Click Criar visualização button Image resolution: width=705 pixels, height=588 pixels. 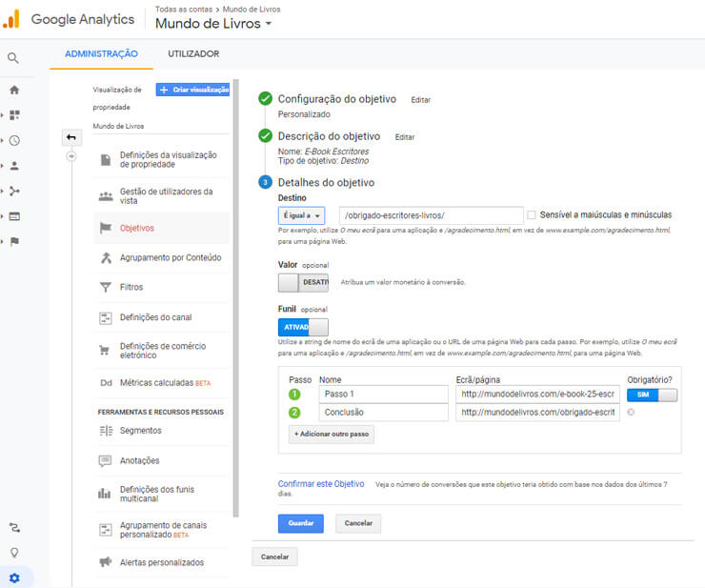pos(192,90)
